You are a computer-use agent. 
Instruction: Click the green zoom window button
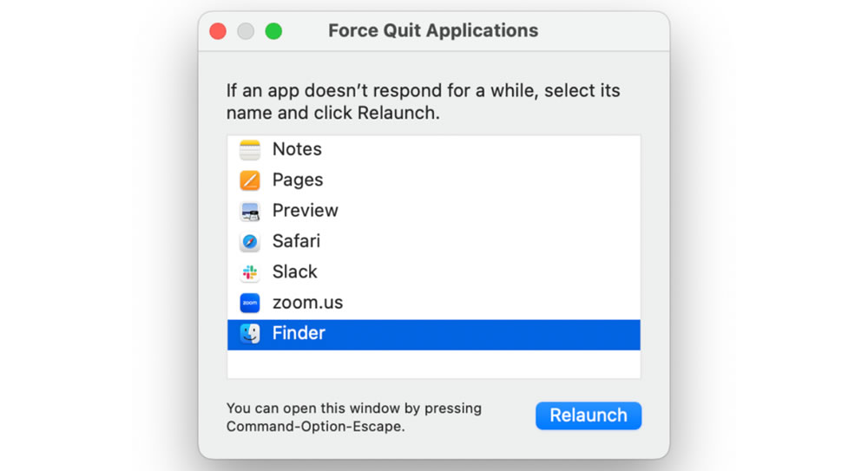pyautogui.click(x=273, y=31)
